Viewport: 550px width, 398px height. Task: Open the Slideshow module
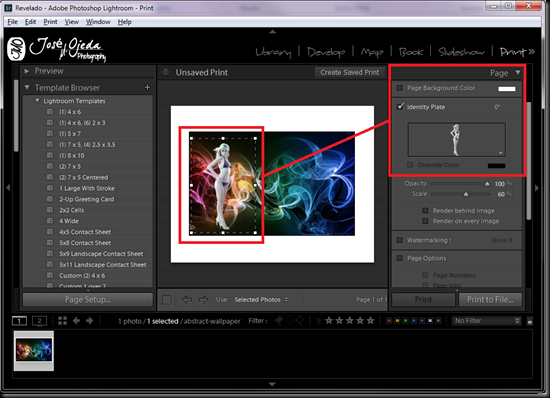pyautogui.click(x=462, y=52)
